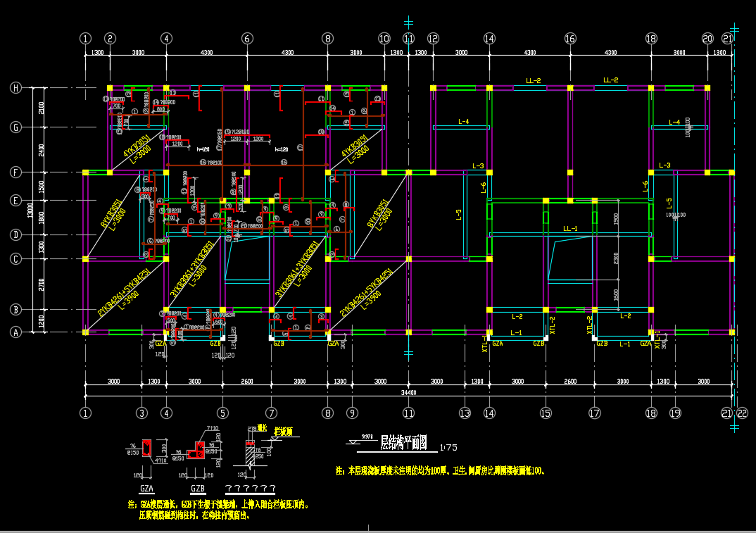The width and height of the screenshot is (756, 533).
Task: Click the 2100 dimension between H and G
Action: click(42, 108)
